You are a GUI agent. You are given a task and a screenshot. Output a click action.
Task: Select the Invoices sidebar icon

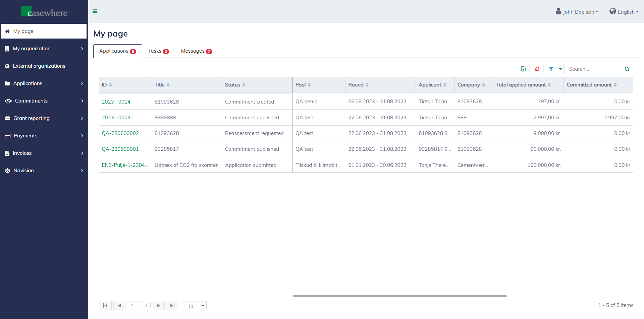tap(7, 153)
